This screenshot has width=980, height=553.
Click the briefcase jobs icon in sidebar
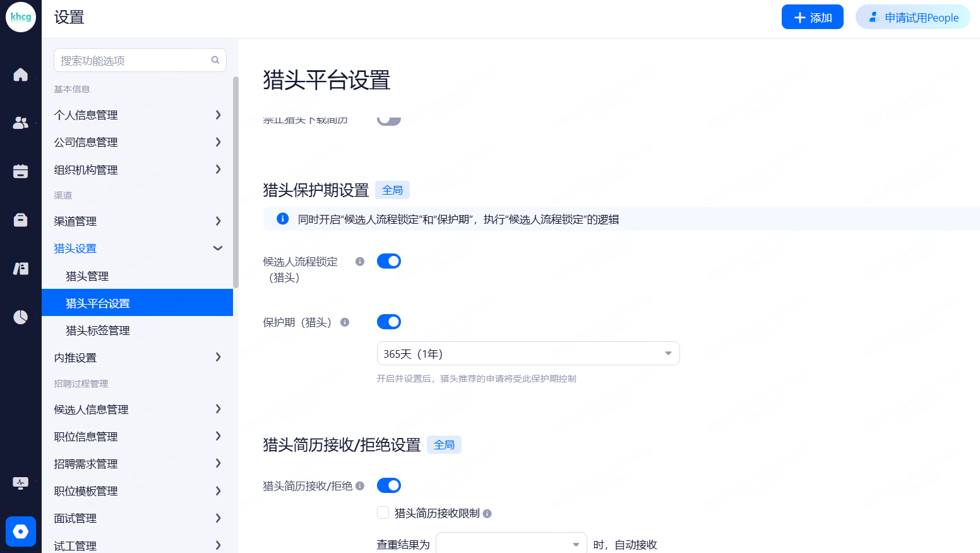20,220
